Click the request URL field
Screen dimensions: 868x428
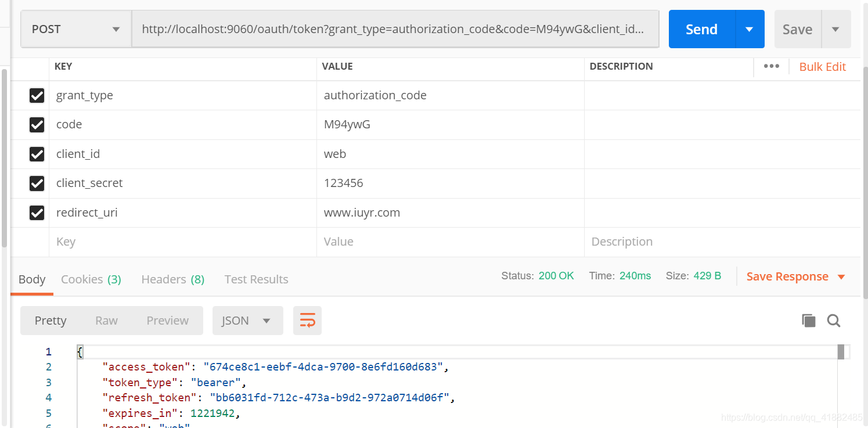pos(395,29)
